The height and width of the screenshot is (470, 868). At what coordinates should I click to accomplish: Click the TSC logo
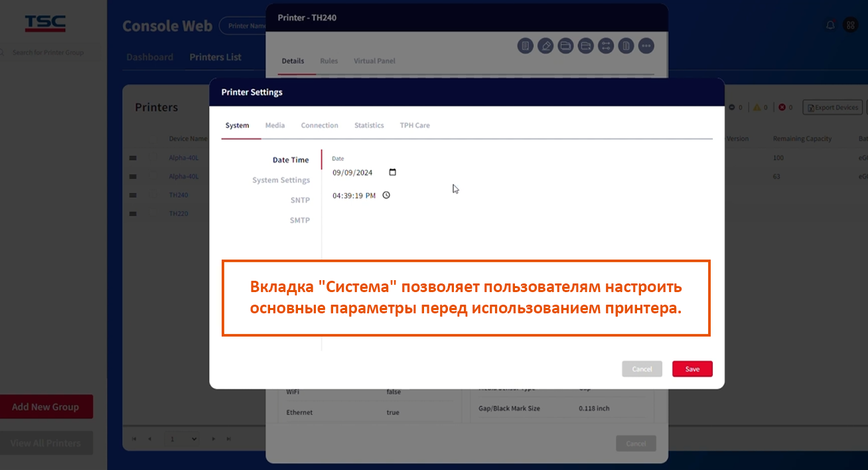[45, 23]
